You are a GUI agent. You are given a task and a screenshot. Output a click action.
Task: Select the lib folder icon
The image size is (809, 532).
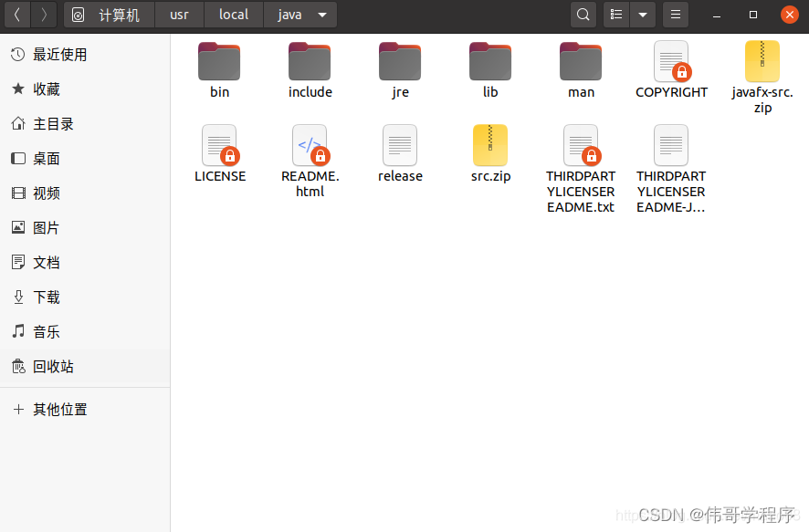[x=490, y=61]
